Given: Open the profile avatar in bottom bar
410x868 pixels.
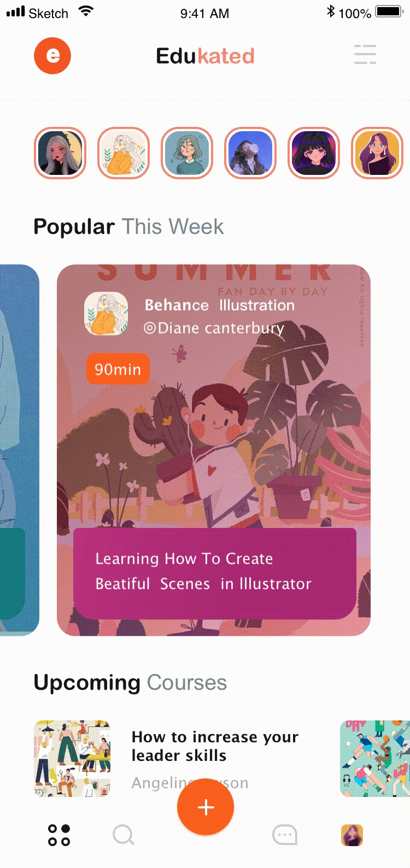Looking at the screenshot, I should (352, 835).
